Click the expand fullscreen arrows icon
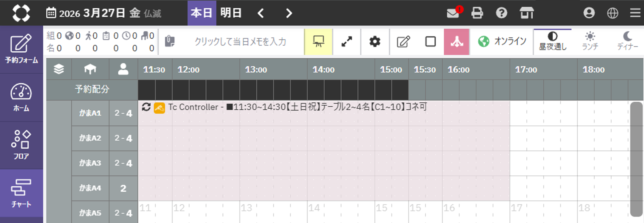The height and width of the screenshot is (223, 644). pos(347,42)
